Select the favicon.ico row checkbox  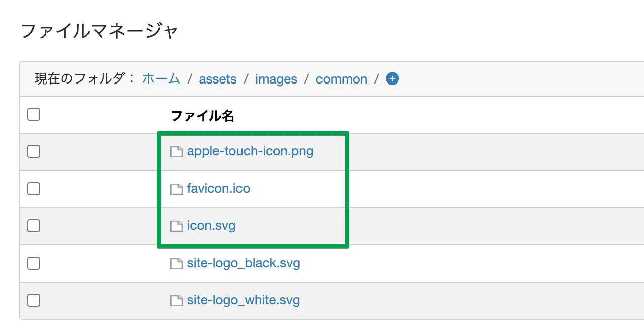click(x=34, y=189)
